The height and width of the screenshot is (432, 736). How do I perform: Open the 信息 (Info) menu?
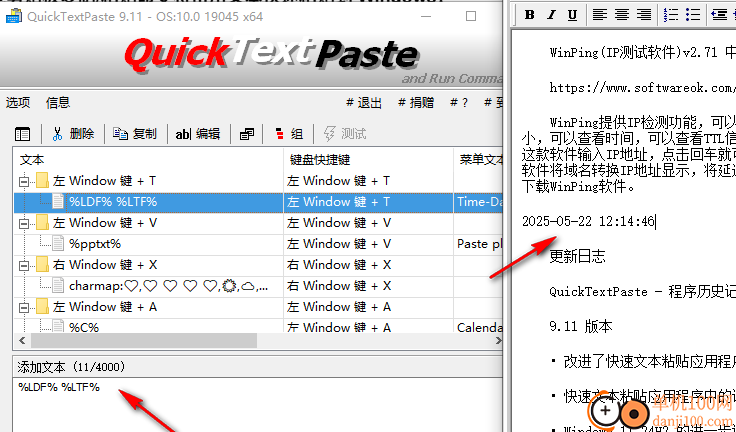coord(58,102)
